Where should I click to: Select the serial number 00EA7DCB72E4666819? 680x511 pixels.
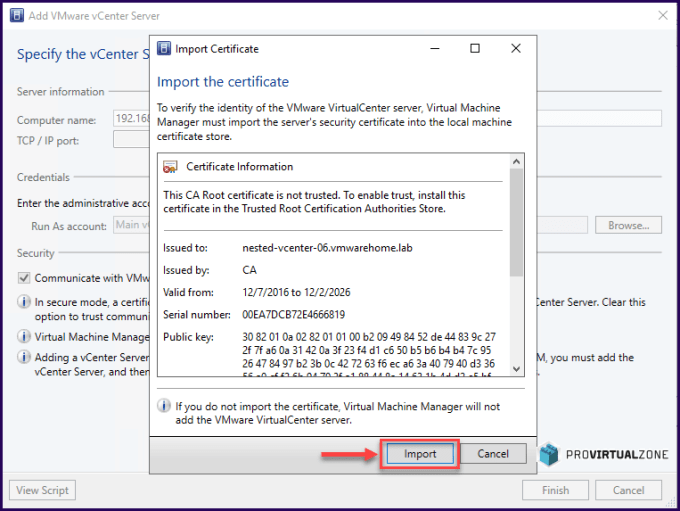(294, 314)
